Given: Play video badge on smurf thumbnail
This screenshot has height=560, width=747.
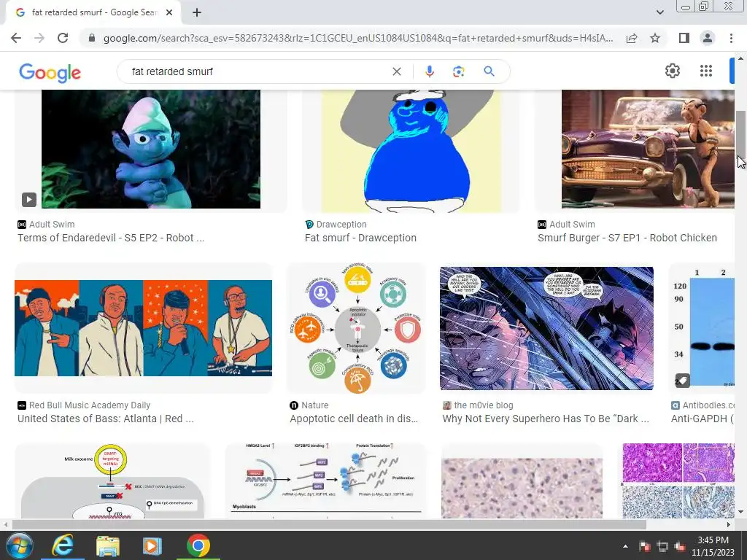Looking at the screenshot, I should tap(29, 200).
